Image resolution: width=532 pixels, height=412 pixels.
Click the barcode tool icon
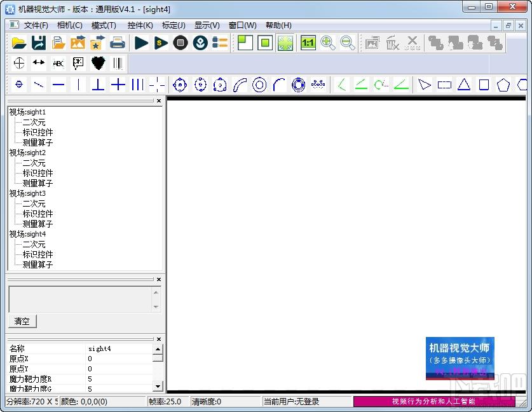tap(118, 63)
